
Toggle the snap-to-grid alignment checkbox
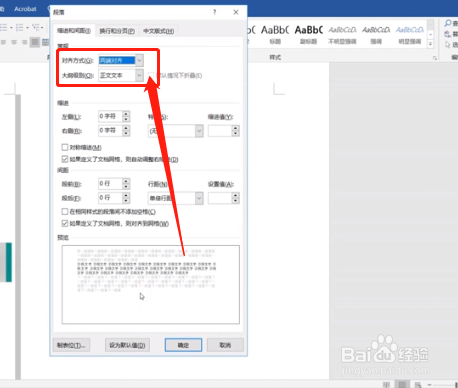click(65, 223)
